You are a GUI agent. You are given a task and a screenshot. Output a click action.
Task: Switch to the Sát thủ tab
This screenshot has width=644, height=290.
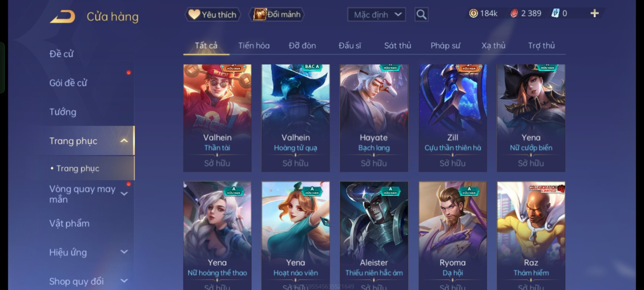click(x=397, y=46)
